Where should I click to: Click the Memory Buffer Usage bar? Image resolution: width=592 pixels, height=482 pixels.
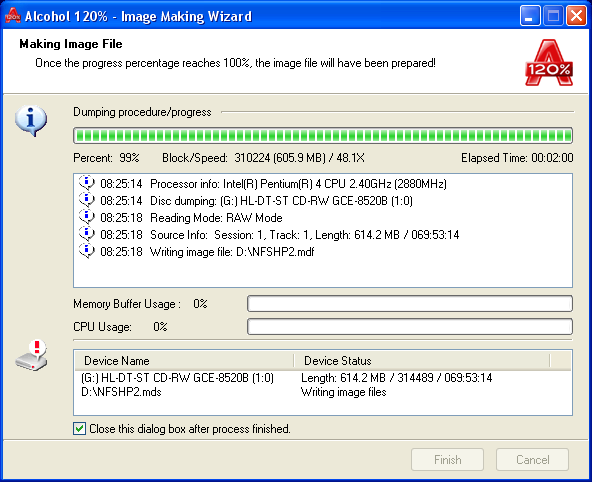pos(410,304)
